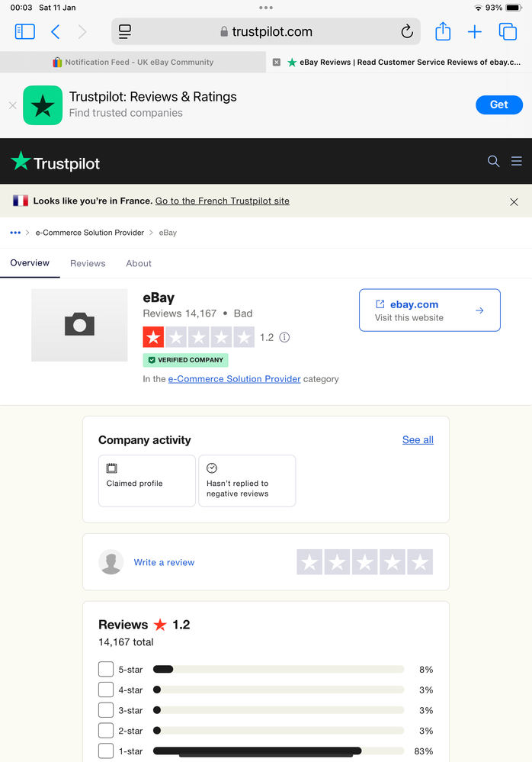Go back to previous page

[56, 32]
